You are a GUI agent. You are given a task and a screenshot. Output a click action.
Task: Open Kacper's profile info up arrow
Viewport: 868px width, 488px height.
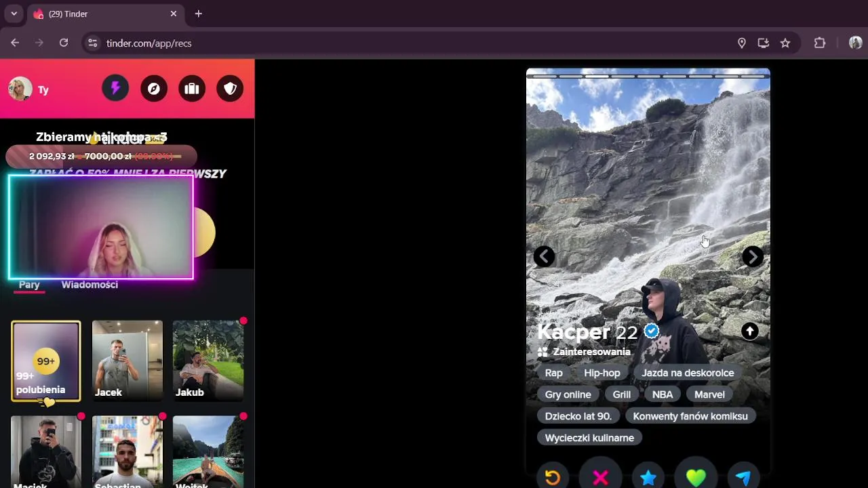pos(749,331)
